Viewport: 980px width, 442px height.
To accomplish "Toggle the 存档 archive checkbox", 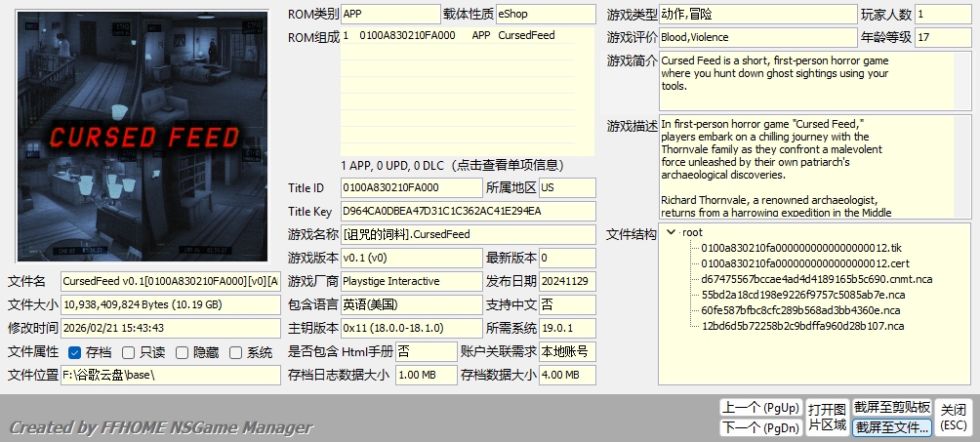I will point(75,352).
